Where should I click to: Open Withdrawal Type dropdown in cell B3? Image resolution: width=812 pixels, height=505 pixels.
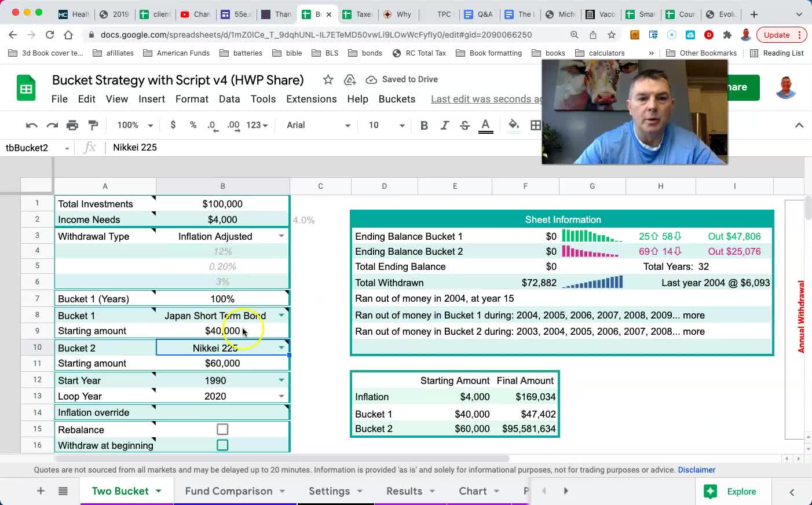coord(281,236)
